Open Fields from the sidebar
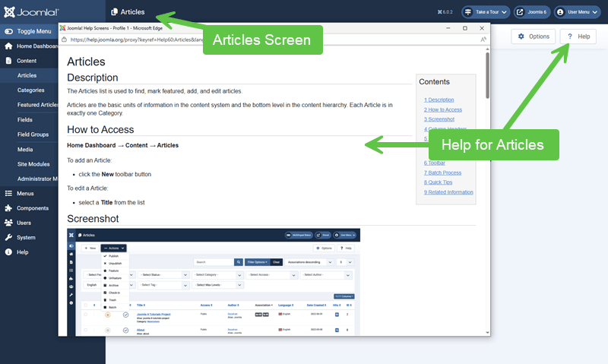The height and width of the screenshot is (364, 608). click(x=25, y=120)
